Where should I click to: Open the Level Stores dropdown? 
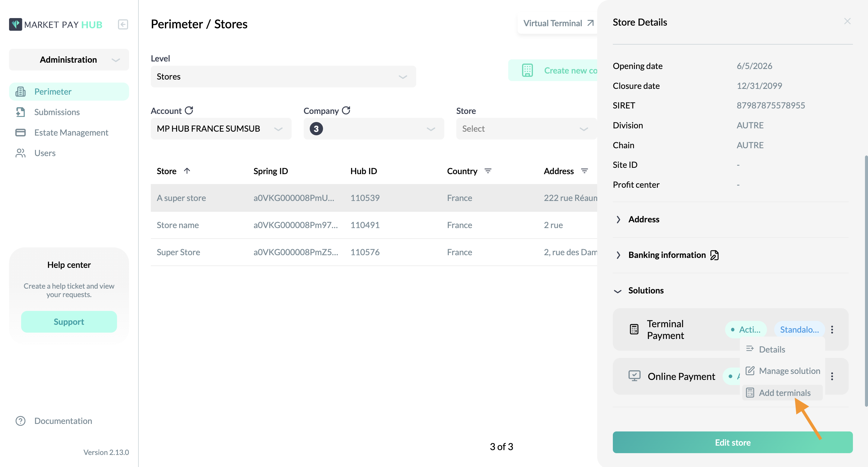tap(283, 77)
